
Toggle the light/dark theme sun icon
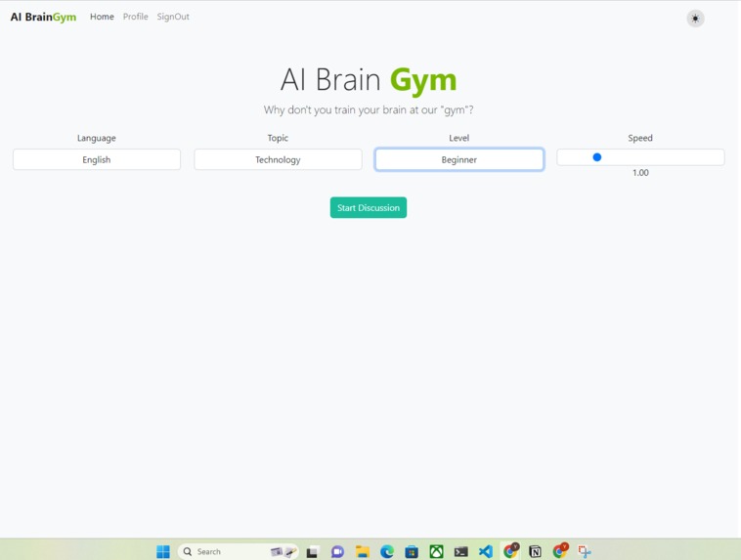click(695, 19)
